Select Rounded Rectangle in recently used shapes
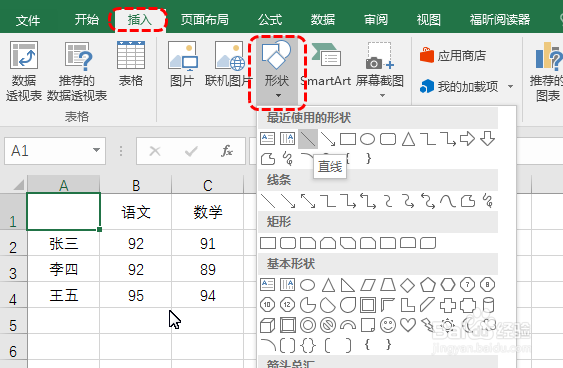The width and height of the screenshot is (563, 368). pyautogui.click(x=388, y=139)
